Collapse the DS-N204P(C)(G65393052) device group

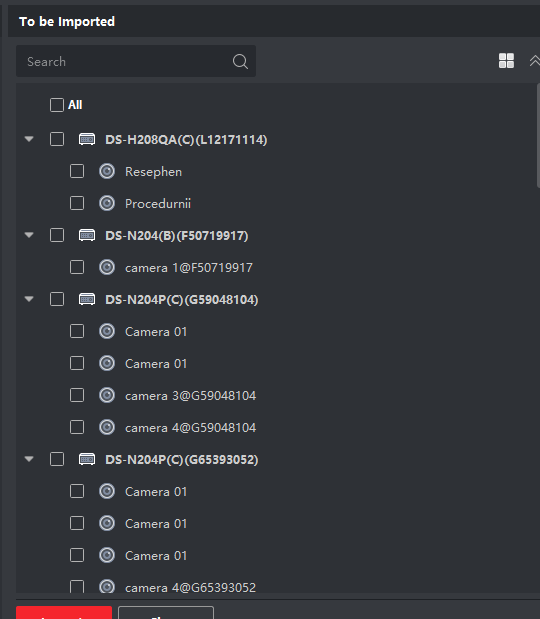(29, 459)
